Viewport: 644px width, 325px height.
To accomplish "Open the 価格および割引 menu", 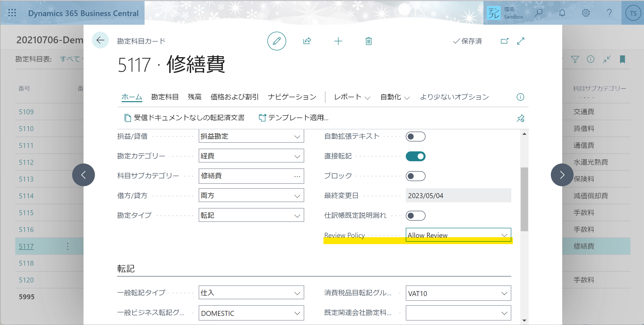I will tap(234, 97).
